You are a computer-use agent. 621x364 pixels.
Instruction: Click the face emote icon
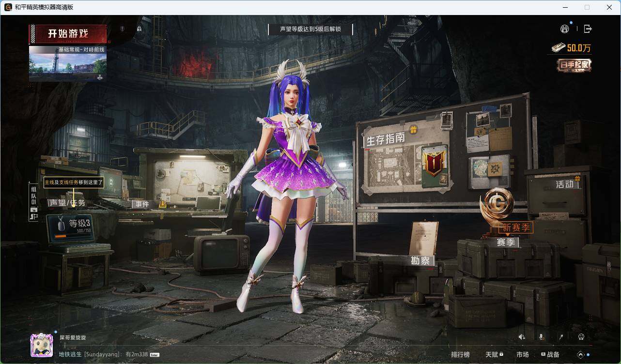(x=581, y=337)
